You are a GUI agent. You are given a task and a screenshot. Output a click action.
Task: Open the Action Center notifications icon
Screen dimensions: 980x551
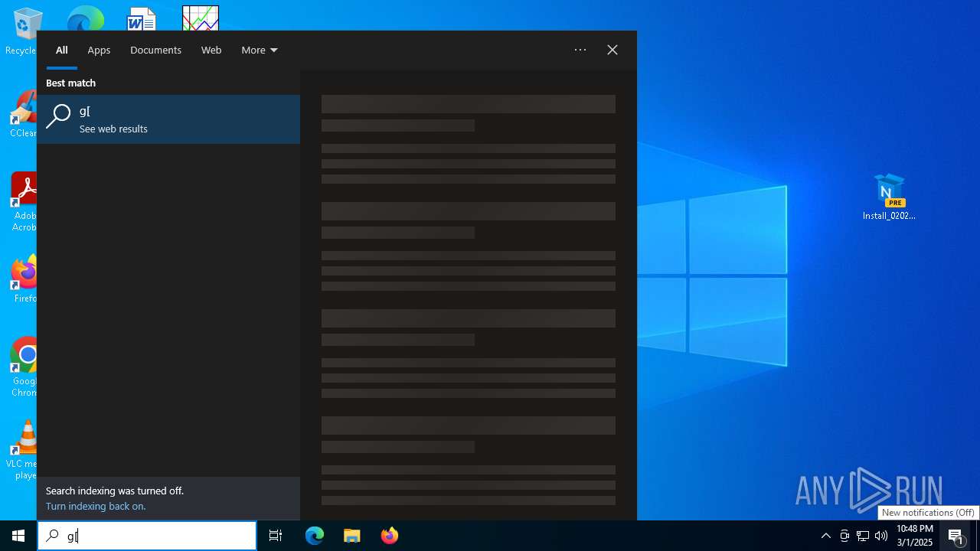tap(956, 536)
